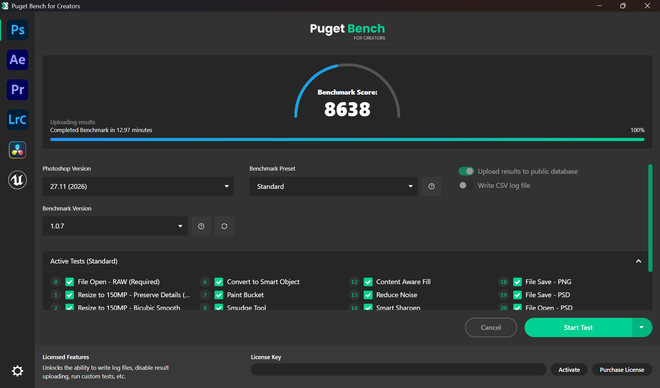Open the Benchmark Preset Standard dropdown

(x=334, y=186)
